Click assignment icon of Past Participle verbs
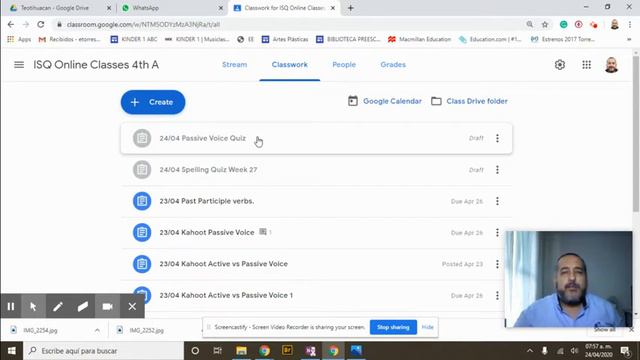Screen dimensions: 640x360 [142, 201]
